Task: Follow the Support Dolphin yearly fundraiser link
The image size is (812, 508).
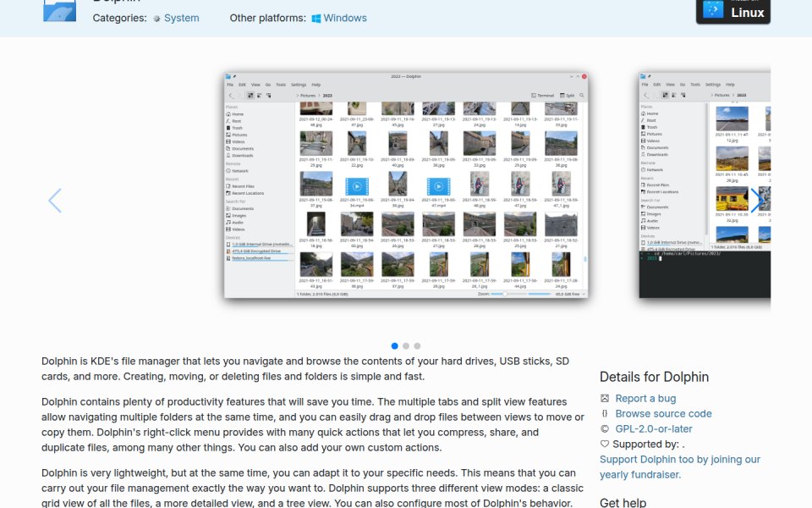Action: point(680,467)
